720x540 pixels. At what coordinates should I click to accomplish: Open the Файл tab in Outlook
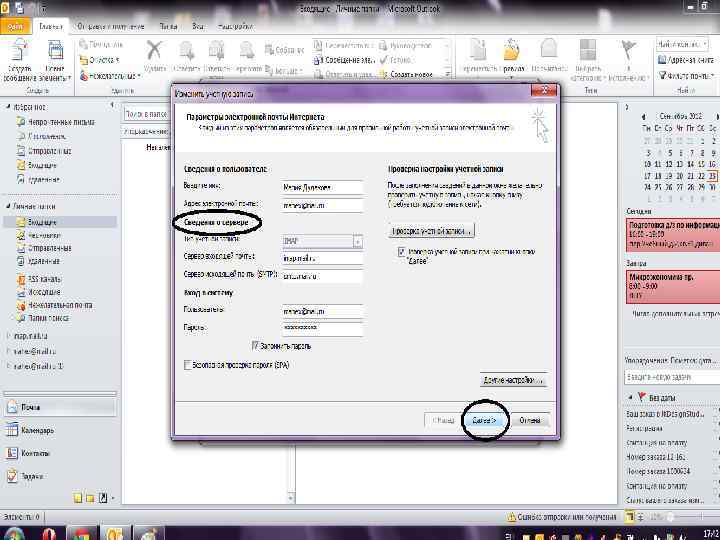click(x=15, y=27)
